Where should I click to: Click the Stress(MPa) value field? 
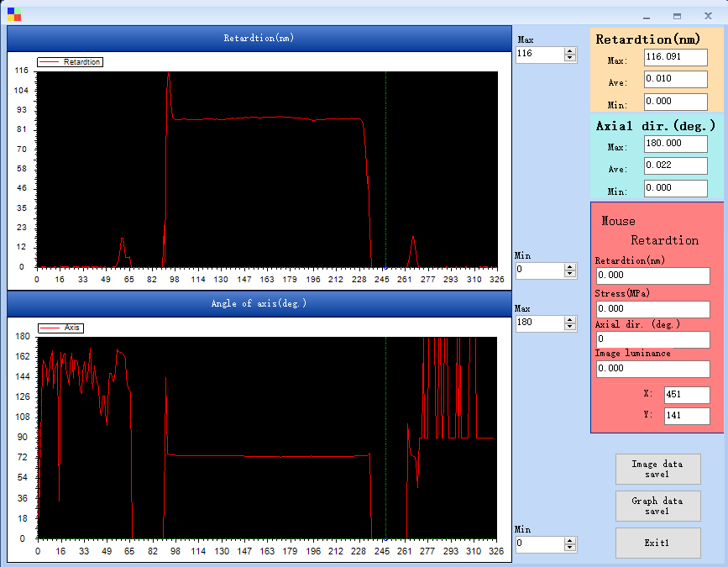652,309
